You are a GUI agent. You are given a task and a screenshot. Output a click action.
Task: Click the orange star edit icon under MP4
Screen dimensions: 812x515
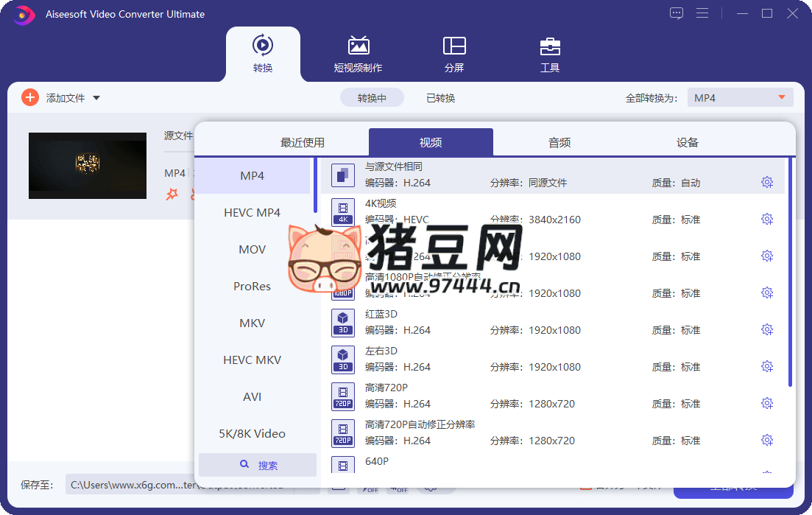pyautogui.click(x=172, y=195)
